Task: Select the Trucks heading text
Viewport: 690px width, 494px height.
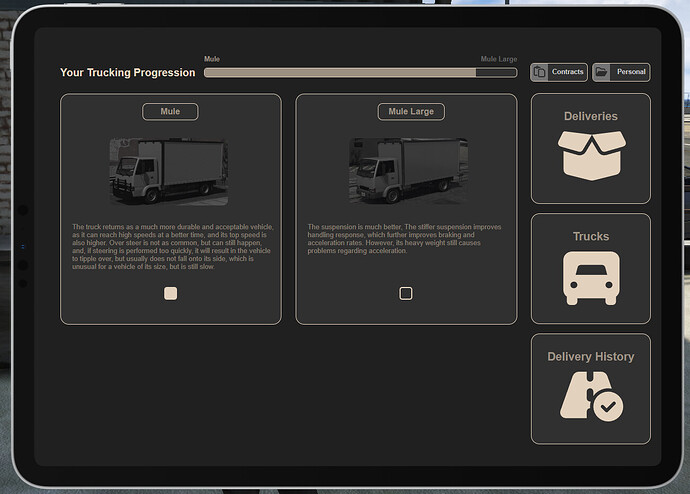Action: tap(591, 236)
